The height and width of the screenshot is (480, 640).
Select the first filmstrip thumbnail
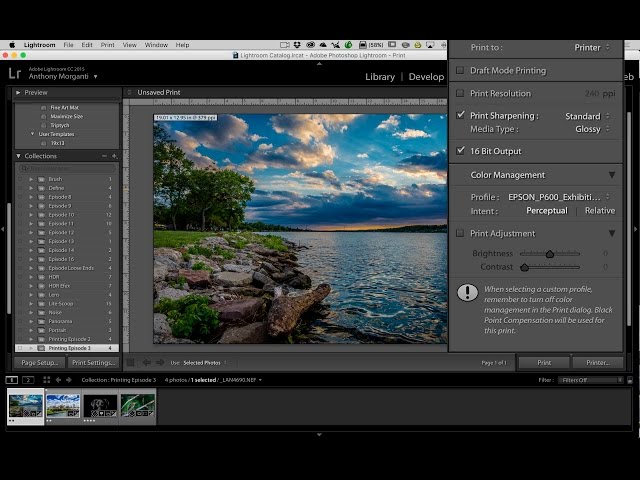coord(25,405)
